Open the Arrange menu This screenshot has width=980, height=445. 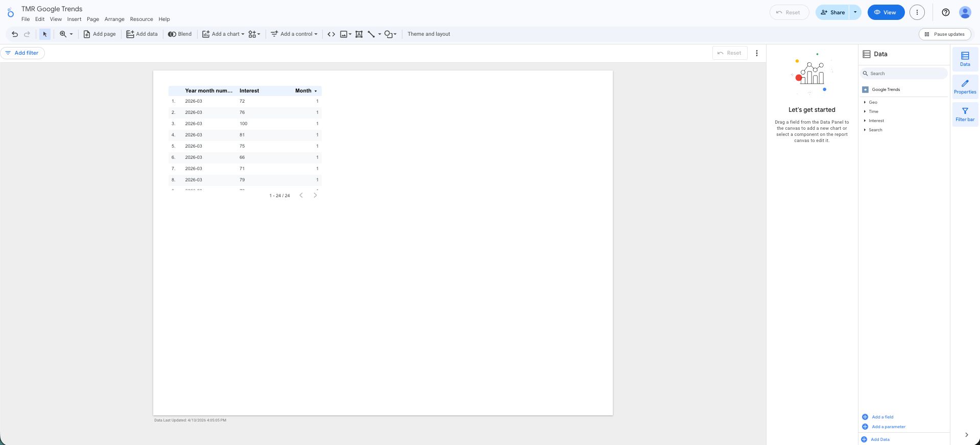click(x=114, y=19)
